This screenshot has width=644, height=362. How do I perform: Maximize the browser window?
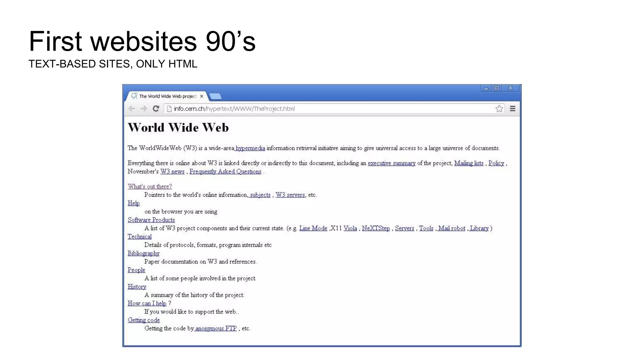(497, 88)
